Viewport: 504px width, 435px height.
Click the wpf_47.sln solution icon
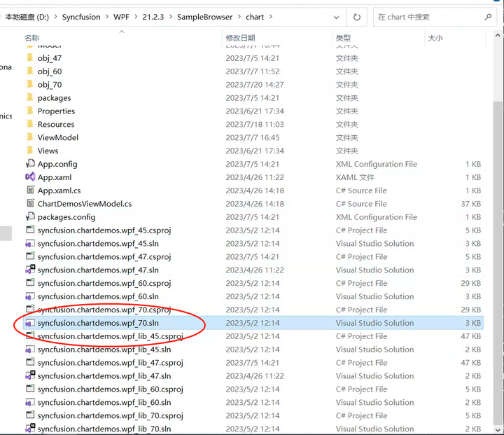[x=30, y=269]
